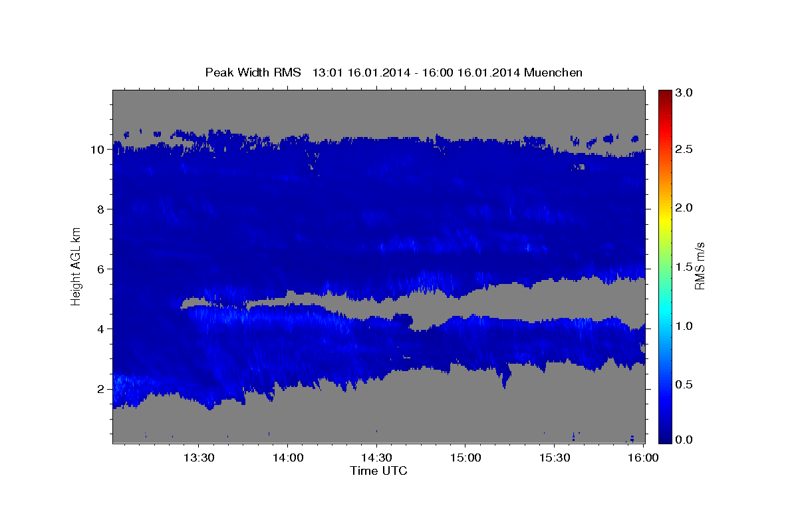Click the plot title 'Peak Width RMS'

pos(253,72)
